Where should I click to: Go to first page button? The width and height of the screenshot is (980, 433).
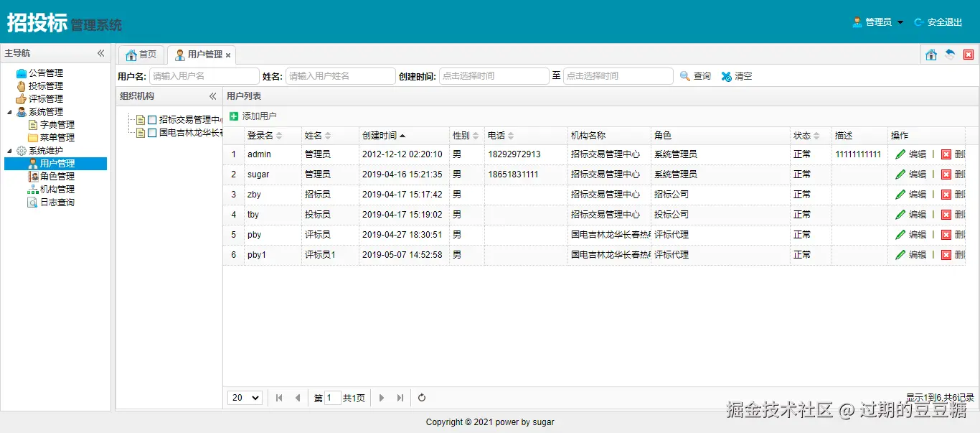279,398
